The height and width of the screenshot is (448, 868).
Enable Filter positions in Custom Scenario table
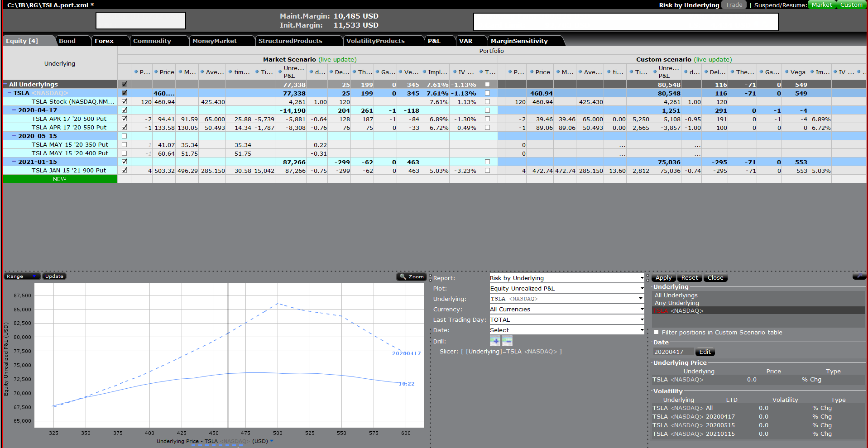point(657,332)
